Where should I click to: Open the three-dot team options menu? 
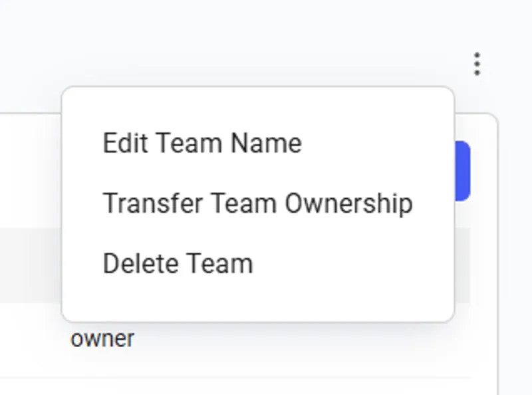pos(477,64)
